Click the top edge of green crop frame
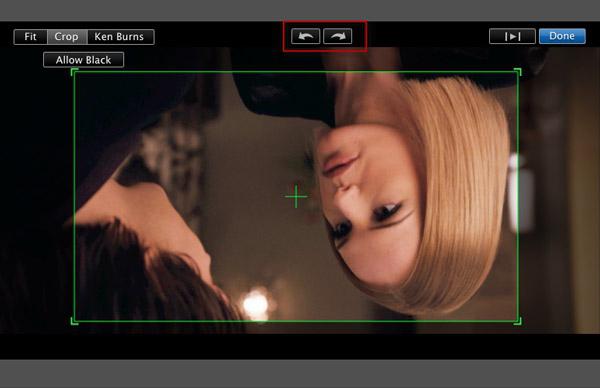The height and width of the screenshot is (388, 600). 296,72
